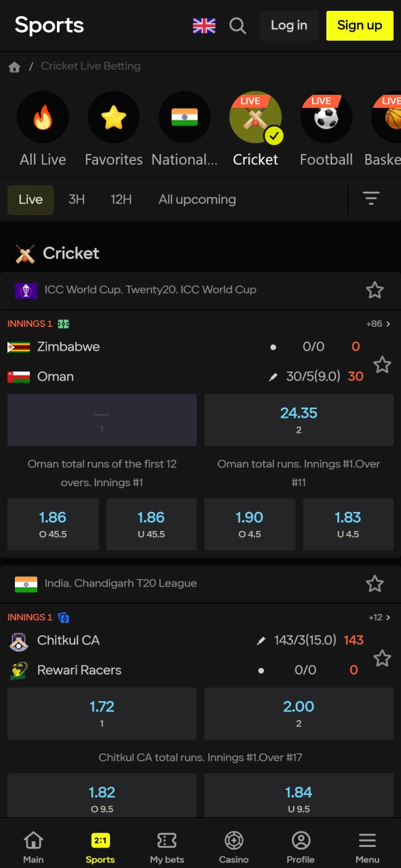Switch to the 12H tab
The image size is (401, 868).
(121, 199)
